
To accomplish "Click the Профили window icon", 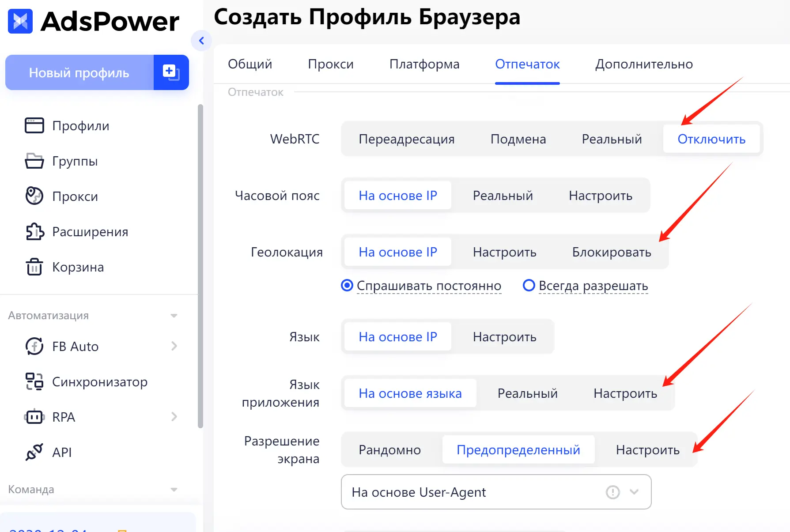I will click(34, 126).
